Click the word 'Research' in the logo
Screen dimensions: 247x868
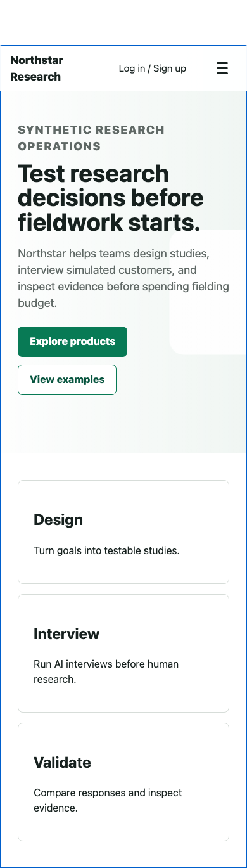coord(35,77)
